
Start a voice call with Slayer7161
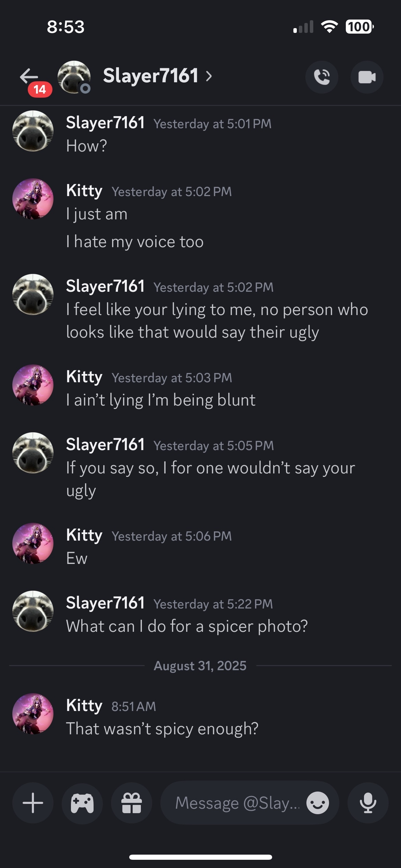pyautogui.click(x=321, y=77)
